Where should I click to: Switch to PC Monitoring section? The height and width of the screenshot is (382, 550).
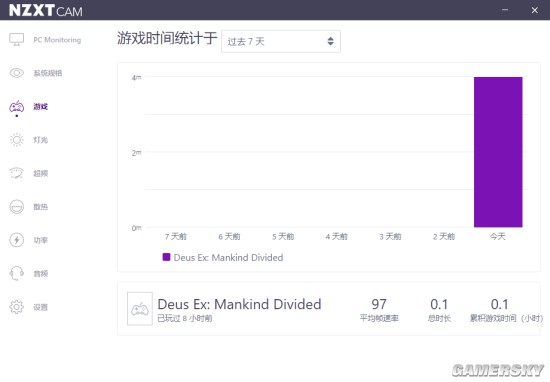(57, 40)
